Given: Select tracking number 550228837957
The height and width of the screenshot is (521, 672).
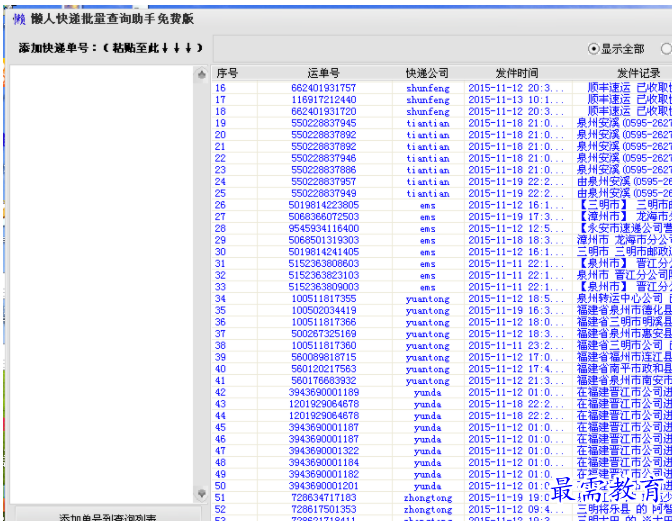Looking at the screenshot, I should (324, 182).
